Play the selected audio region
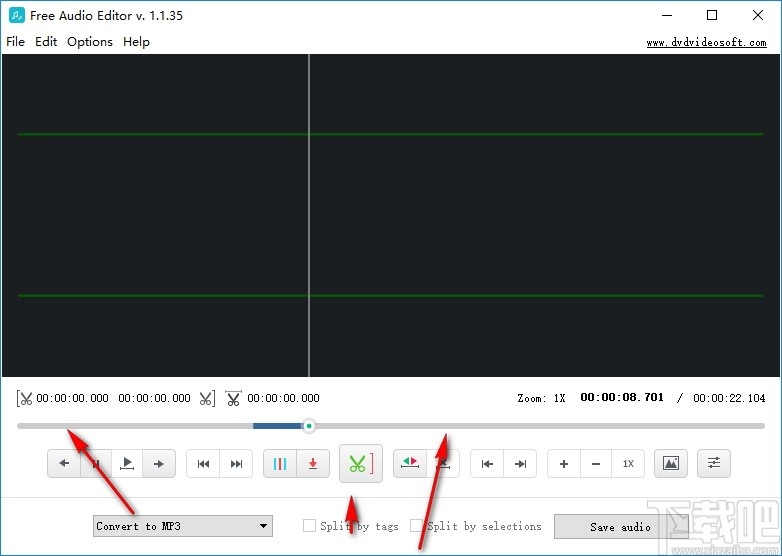Viewport: 782px width, 556px height. coord(127,464)
